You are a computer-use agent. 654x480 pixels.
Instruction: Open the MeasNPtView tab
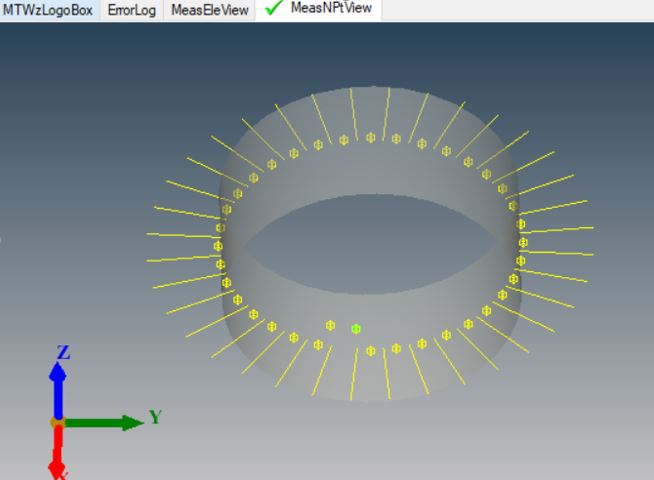pyautogui.click(x=319, y=8)
